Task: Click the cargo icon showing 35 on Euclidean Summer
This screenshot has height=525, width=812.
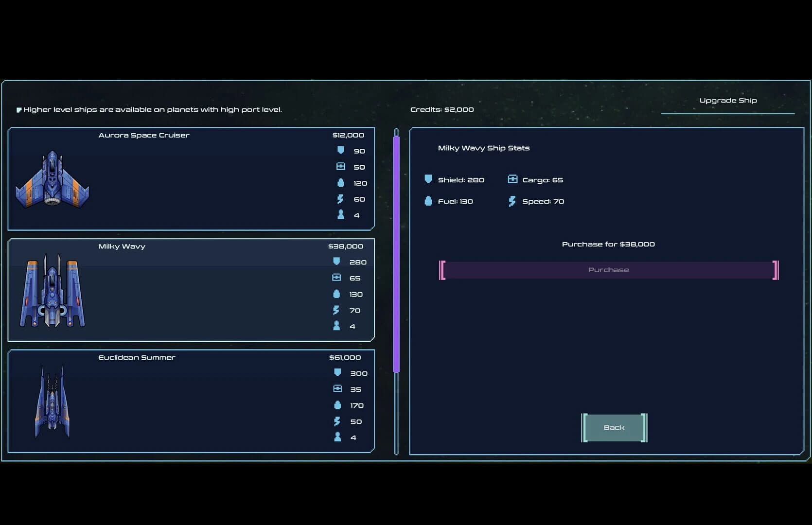Action: pyautogui.click(x=337, y=388)
